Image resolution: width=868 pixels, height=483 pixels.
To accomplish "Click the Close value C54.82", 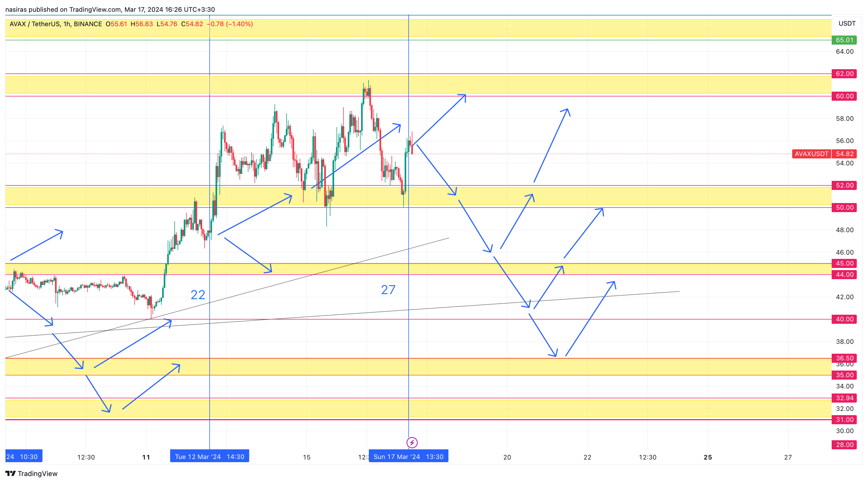I will click(192, 24).
